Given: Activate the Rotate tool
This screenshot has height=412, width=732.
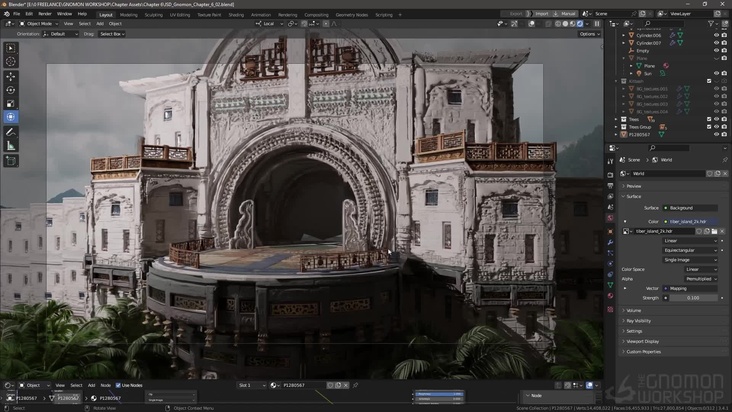Looking at the screenshot, I should click(x=11, y=90).
